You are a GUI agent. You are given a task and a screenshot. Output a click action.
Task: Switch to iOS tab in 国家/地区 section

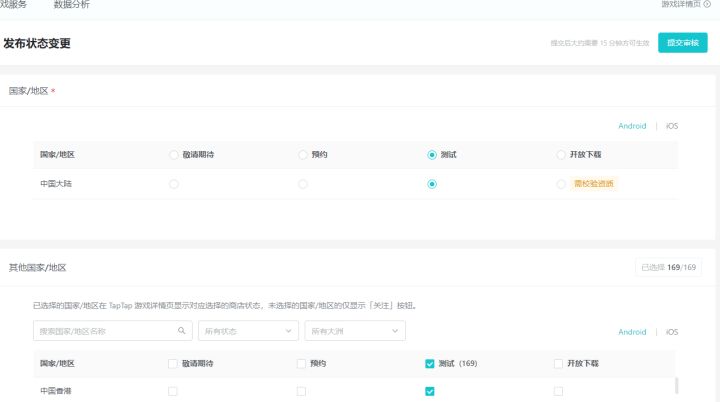(672, 126)
